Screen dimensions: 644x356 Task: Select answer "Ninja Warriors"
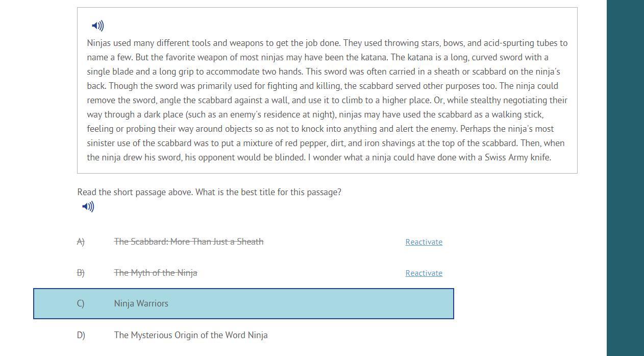tap(141, 303)
